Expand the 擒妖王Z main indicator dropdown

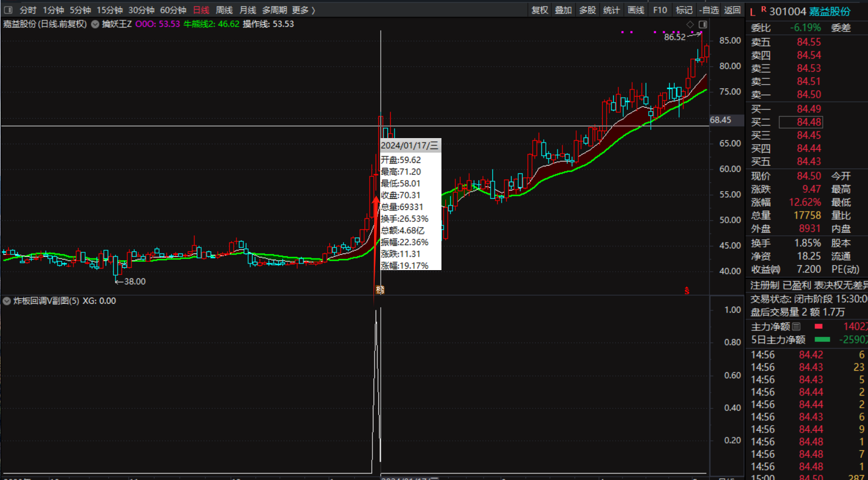tap(95, 24)
